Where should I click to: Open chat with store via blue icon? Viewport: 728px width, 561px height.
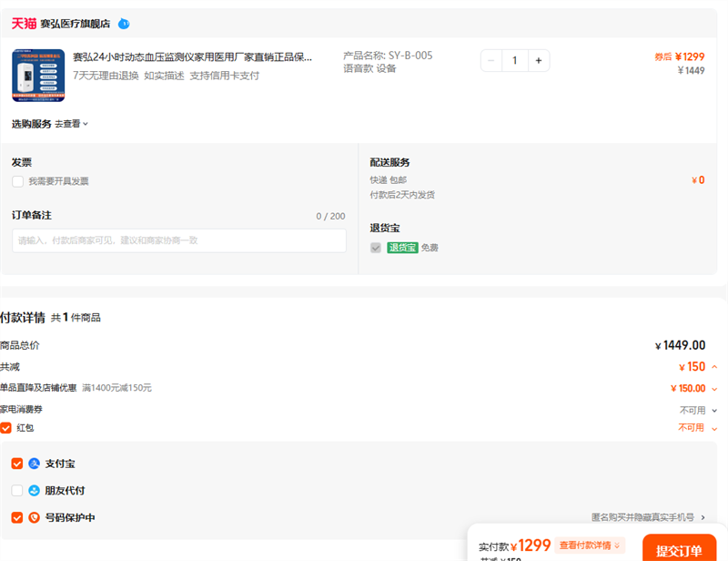coord(124,24)
